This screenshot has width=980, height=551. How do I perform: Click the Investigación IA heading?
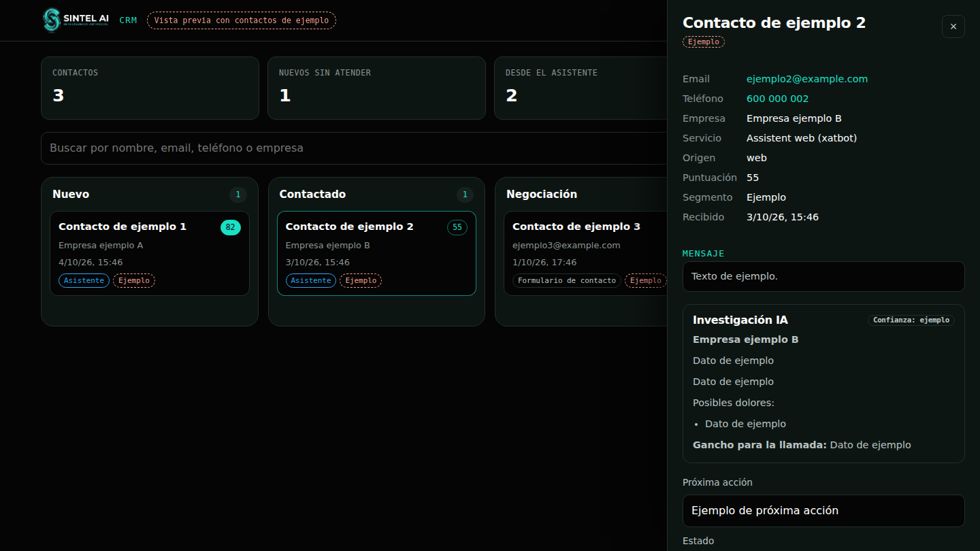(x=740, y=320)
